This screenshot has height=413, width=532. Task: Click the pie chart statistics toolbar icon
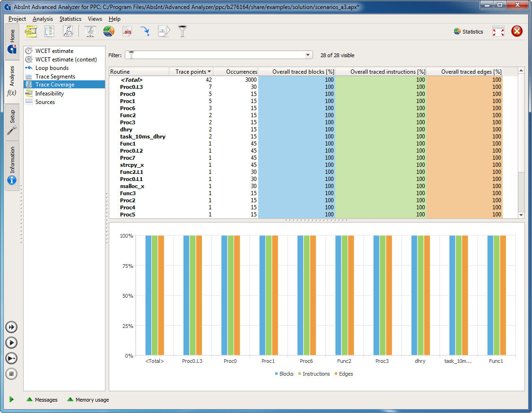click(x=109, y=31)
